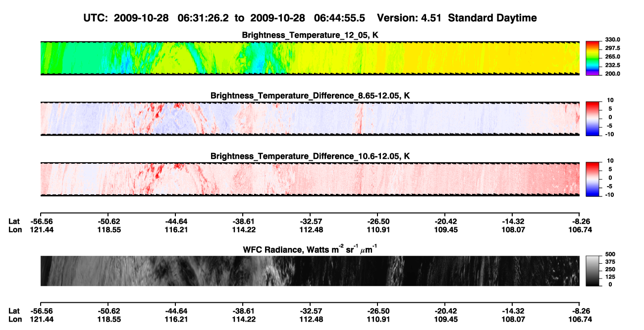The image size is (644, 330).
Task: Click the Brightness_Temperature_12_05, K panel title
Action: point(310,35)
